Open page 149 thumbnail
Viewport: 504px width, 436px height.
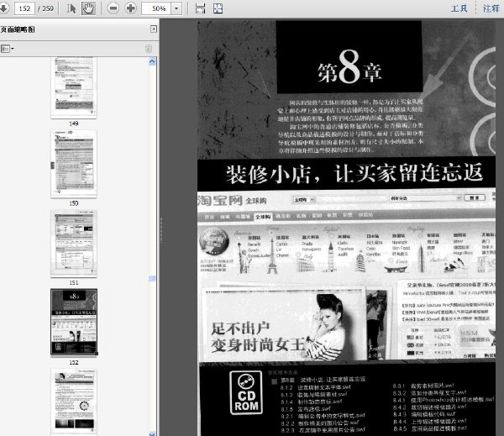click(x=74, y=87)
